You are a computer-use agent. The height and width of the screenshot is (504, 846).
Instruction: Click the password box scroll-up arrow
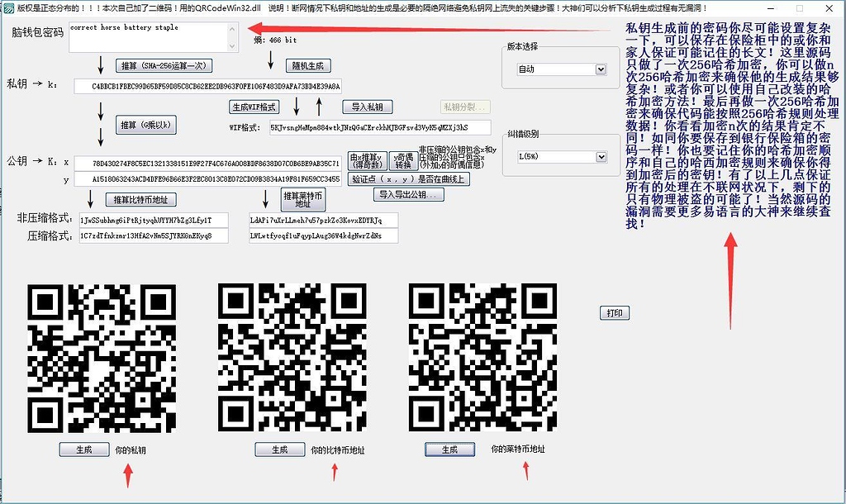click(232, 29)
